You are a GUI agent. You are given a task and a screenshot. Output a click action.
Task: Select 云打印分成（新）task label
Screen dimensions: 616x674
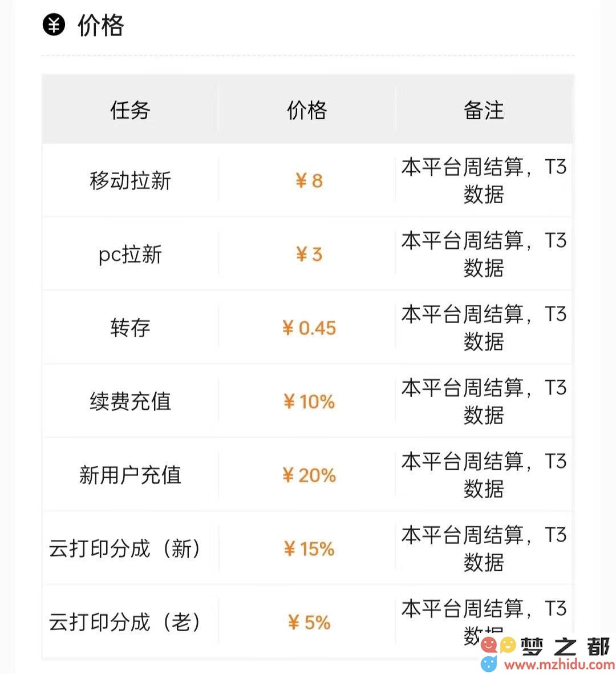click(125, 548)
